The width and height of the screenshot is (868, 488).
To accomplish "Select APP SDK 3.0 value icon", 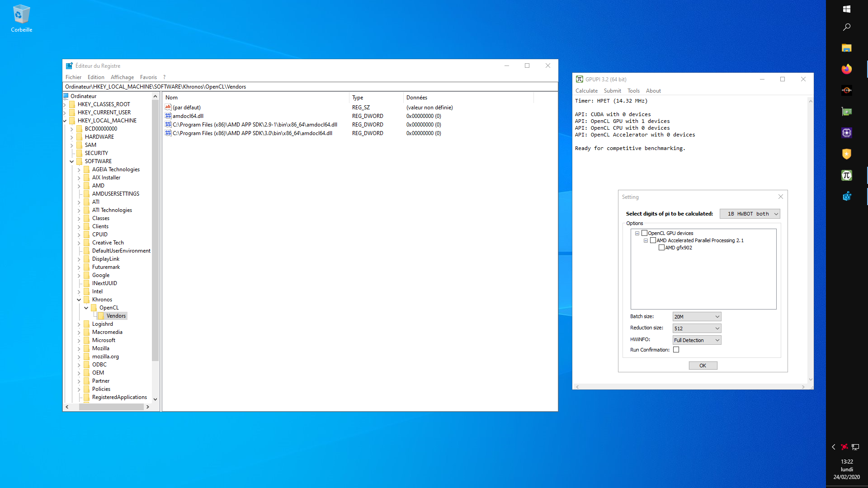I will pos(168,133).
